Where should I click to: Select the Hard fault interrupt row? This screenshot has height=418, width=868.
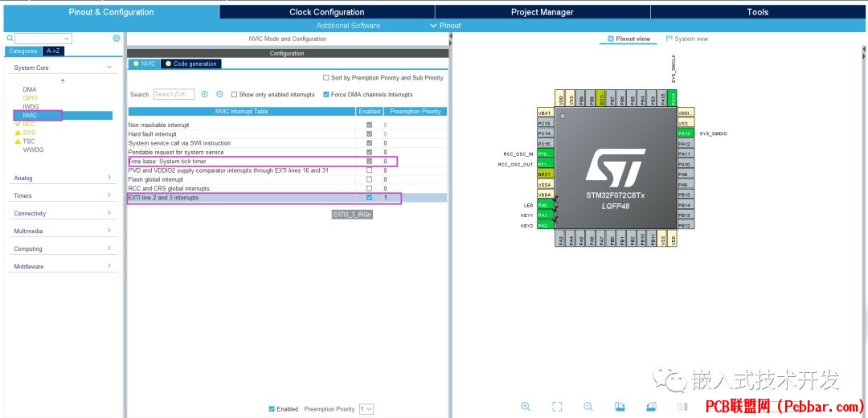click(287, 134)
